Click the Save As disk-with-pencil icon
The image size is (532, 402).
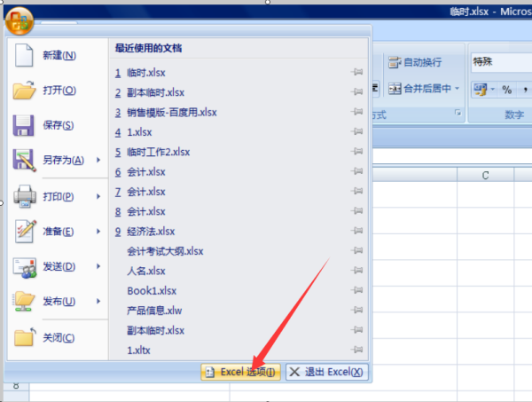coord(24,160)
